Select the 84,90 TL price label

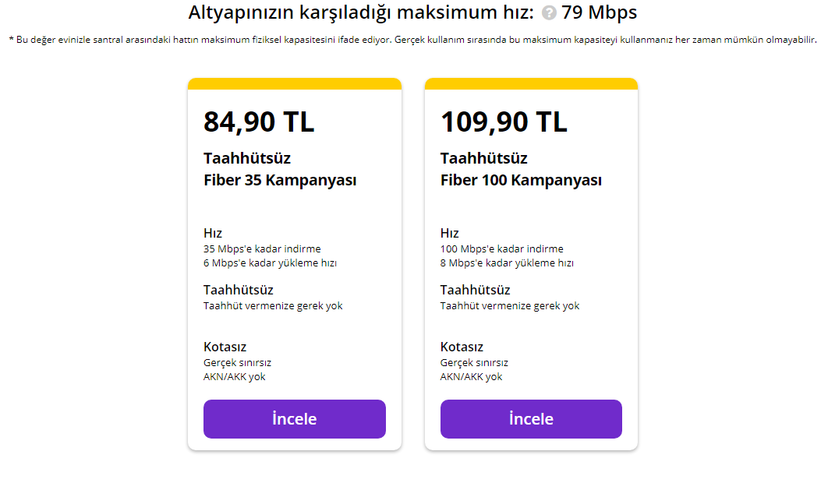pyautogui.click(x=258, y=122)
